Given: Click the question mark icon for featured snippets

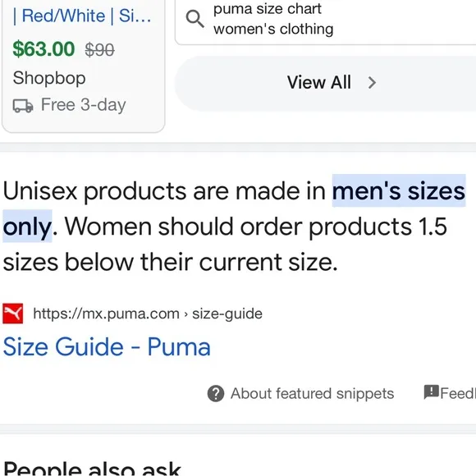Looking at the screenshot, I should coord(216,393).
